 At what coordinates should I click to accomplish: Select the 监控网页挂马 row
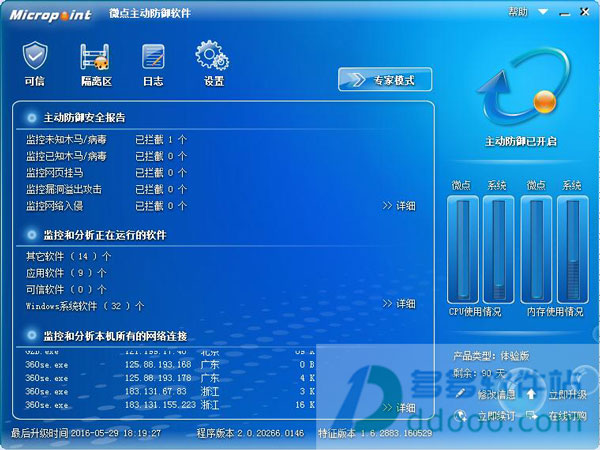(x=106, y=173)
